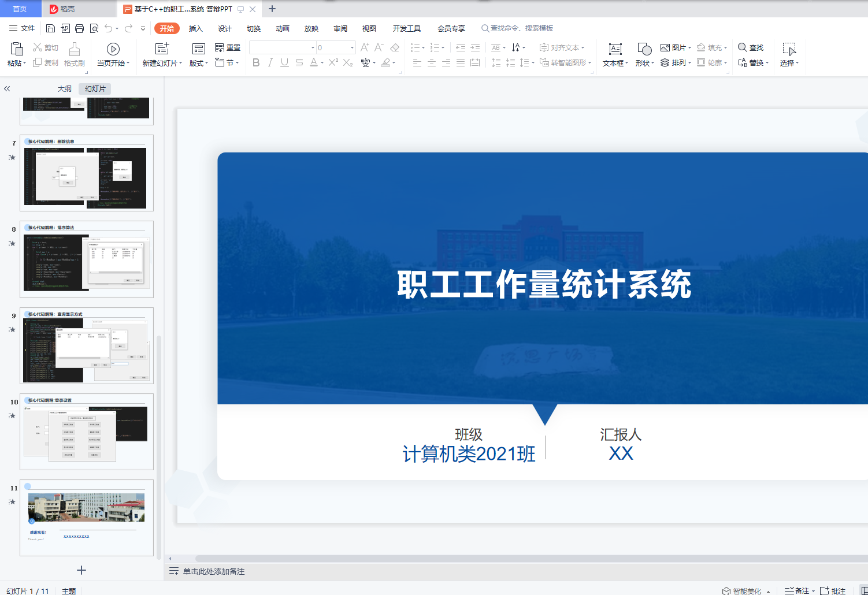Click 批注 comments in the status bar
Screen dimensions: 868x595
[833, 591]
